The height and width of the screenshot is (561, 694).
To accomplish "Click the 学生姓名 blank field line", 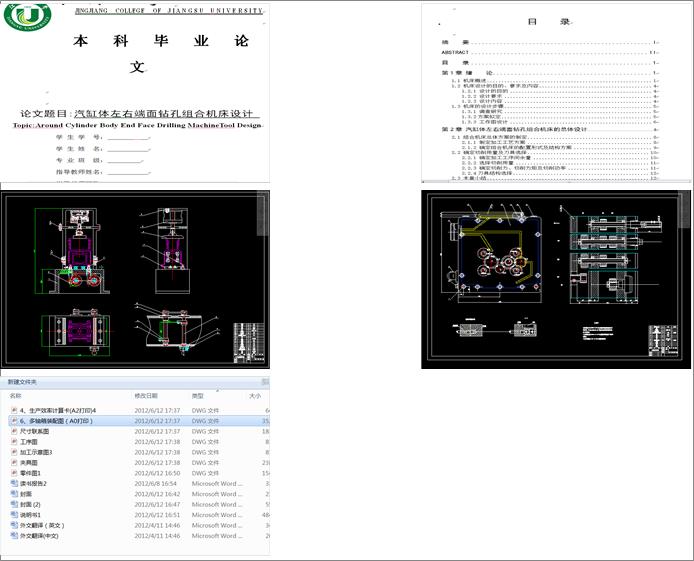I will pyautogui.click(x=128, y=149).
